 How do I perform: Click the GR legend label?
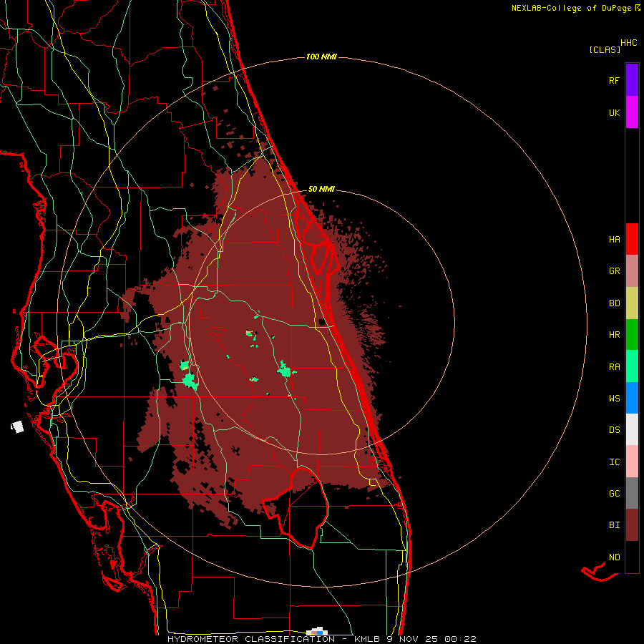click(x=614, y=271)
